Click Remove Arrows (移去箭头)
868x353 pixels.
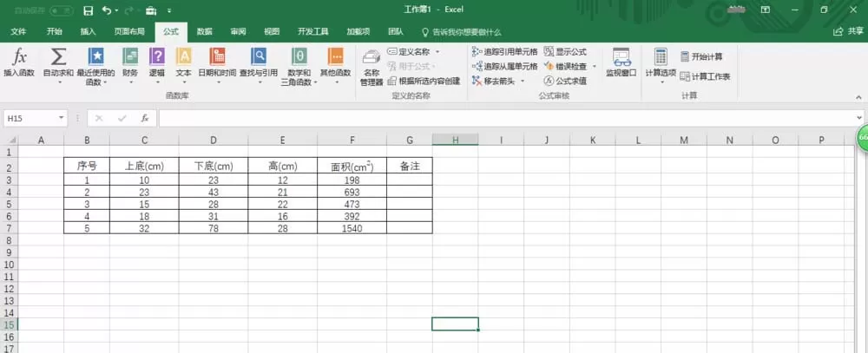(493, 81)
